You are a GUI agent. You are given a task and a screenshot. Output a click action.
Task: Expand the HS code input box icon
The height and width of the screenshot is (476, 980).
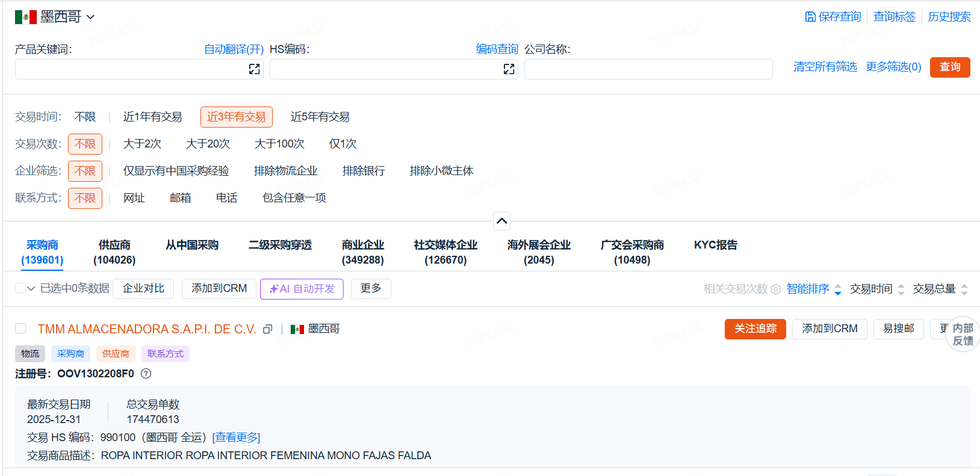509,69
